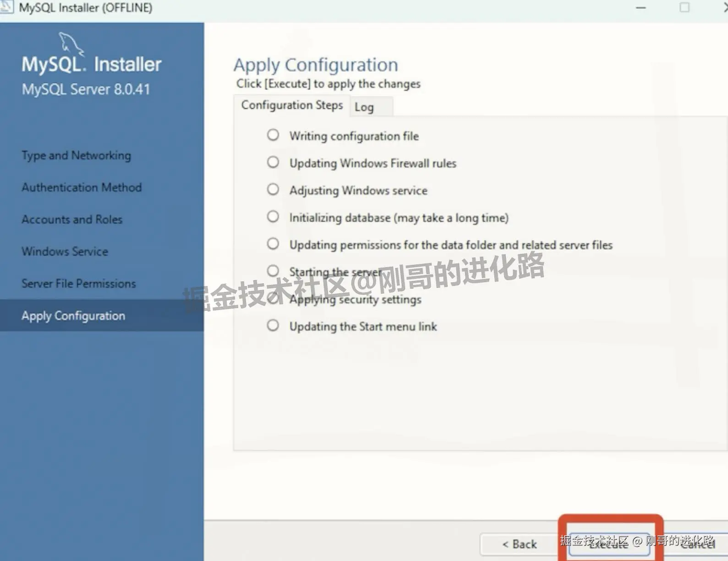The image size is (728, 561).
Task: Minimize the MySQL Installer window
Action: pyautogui.click(x=641, y=8)
